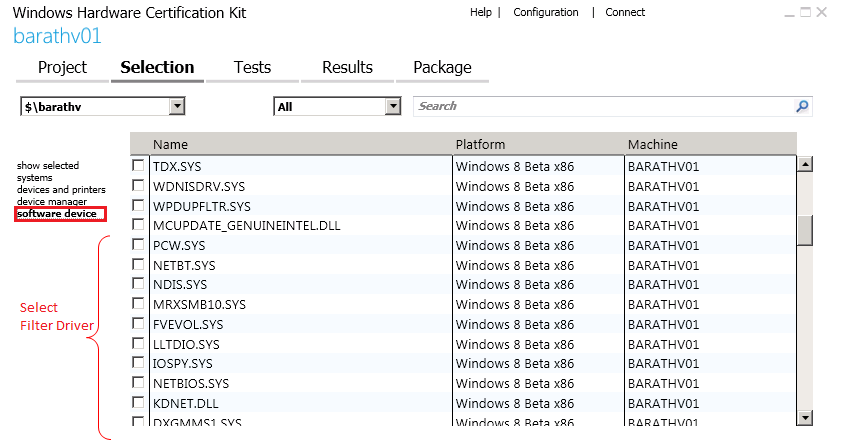
Task: Tick the NETBIOS.SYS checkbox
Action: 138,382
